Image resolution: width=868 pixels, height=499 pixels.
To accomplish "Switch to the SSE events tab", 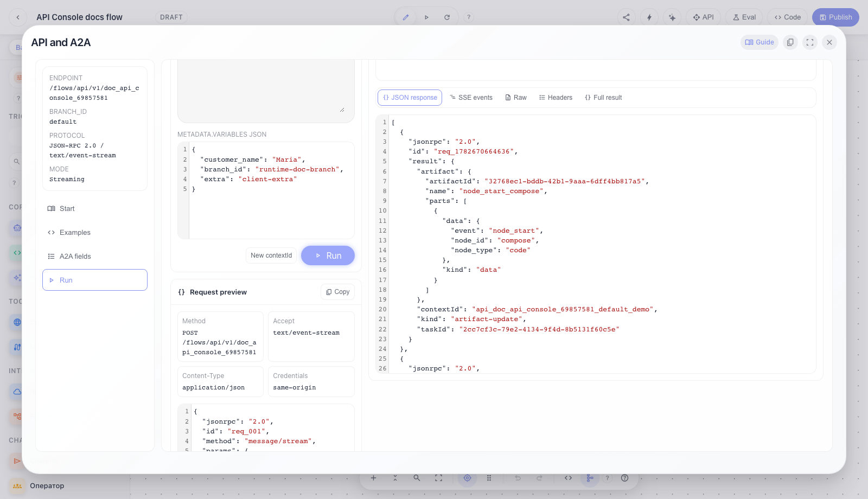I will click(471, 98).
